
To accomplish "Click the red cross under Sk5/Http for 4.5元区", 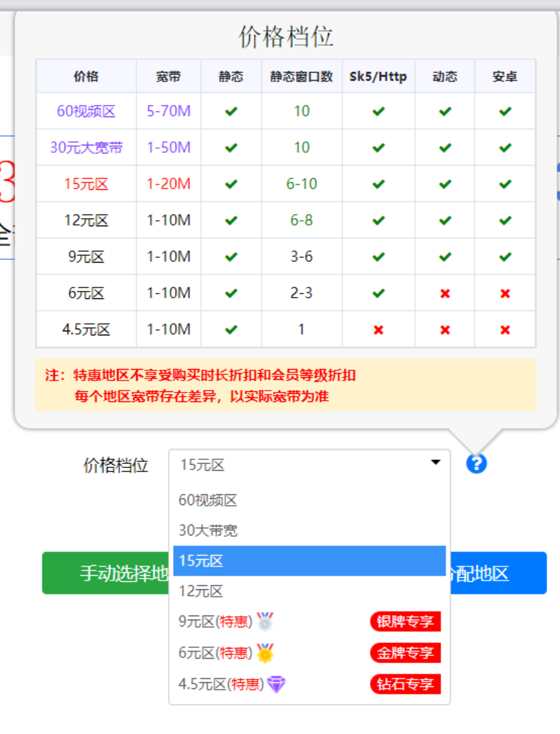I will (378, 329).
